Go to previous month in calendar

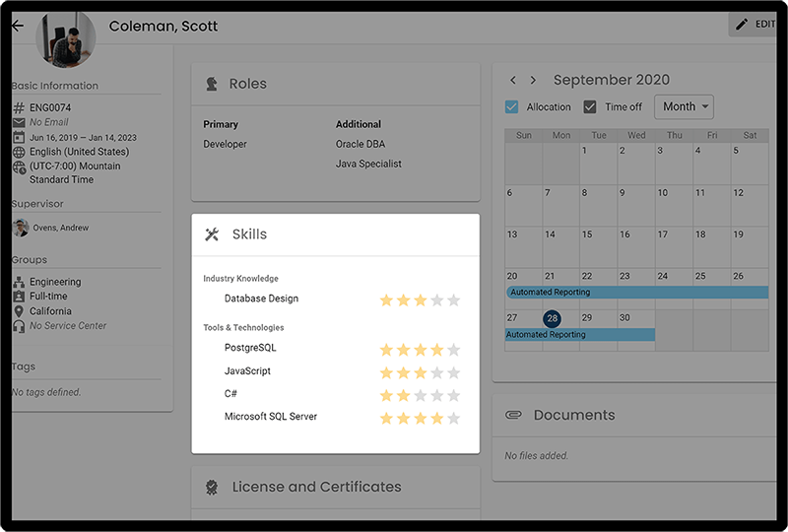point(512,80)
